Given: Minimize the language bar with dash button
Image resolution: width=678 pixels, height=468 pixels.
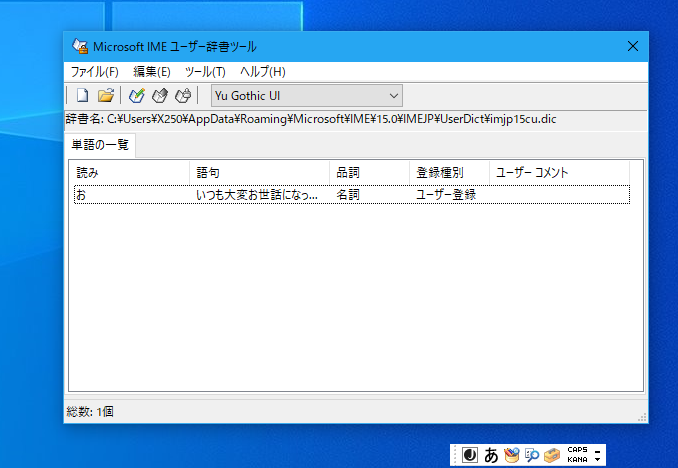Looking at the screenshot, I should click(598, 452).
